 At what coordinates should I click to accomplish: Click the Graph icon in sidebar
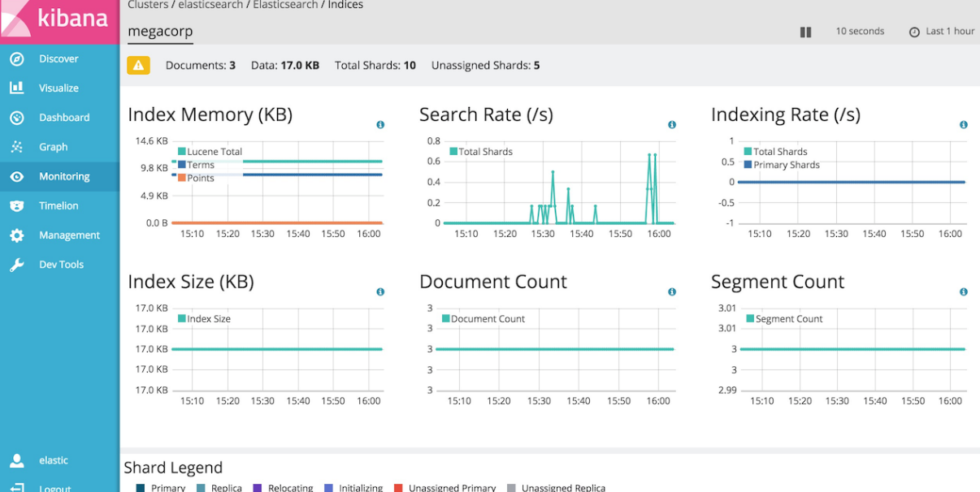tap(16, 147)
